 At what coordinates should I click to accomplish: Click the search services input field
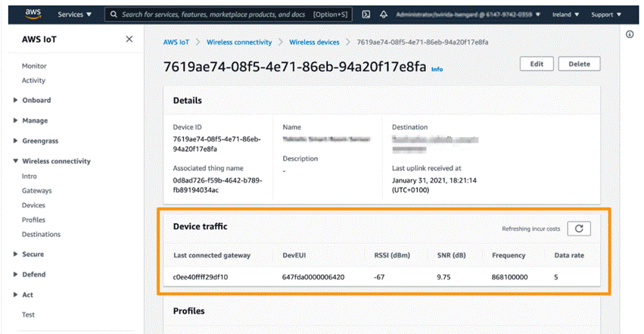[228, 14]
